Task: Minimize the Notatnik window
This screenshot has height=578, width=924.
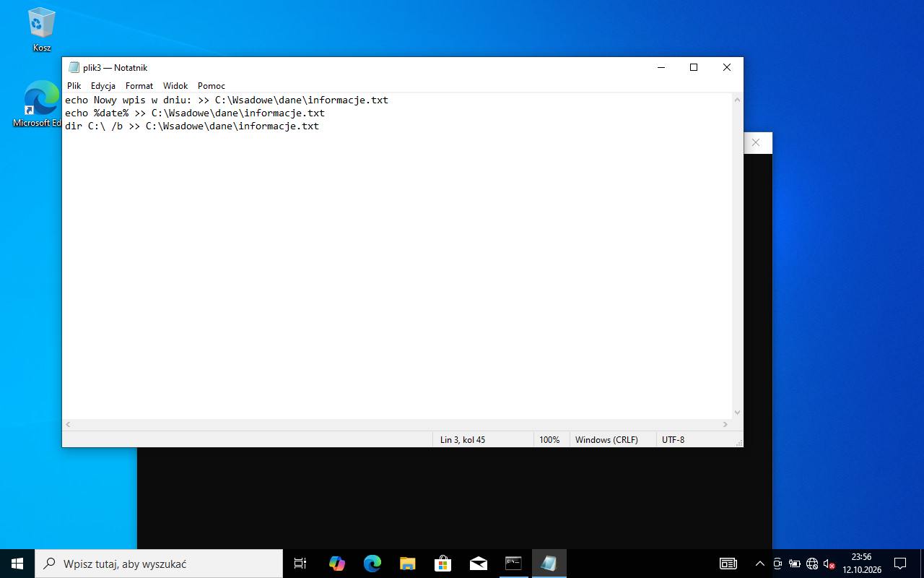Action: coord(661,67)
